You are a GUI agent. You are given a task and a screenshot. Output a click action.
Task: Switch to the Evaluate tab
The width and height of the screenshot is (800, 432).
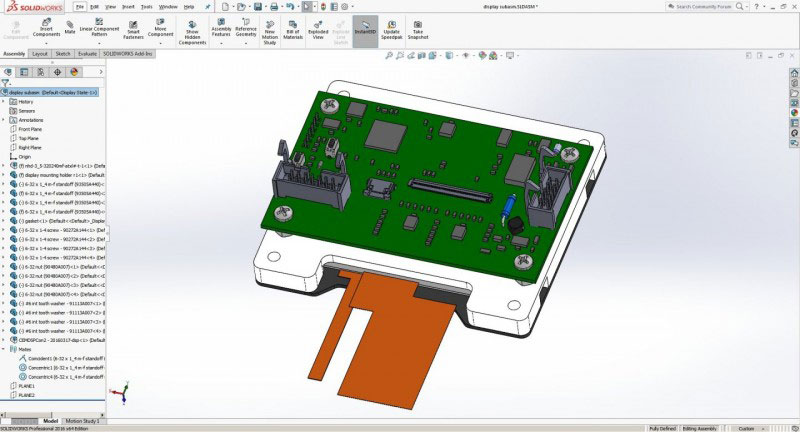(88, 54)
